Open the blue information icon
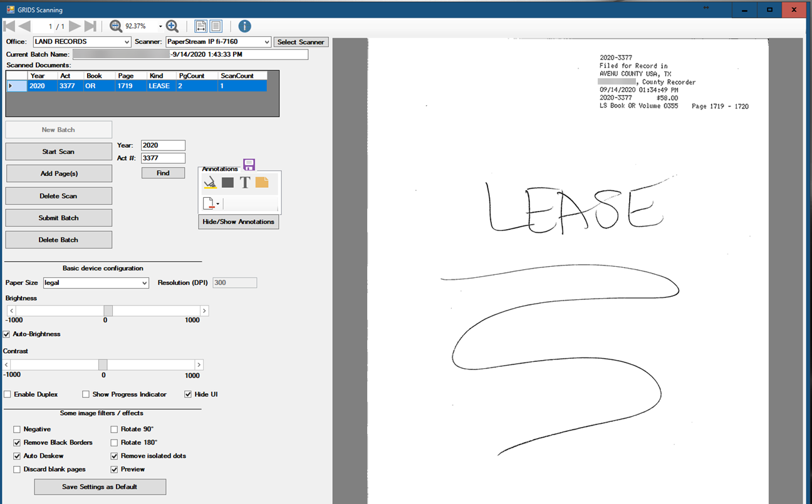Image resolution: width=812 pixels, height=504 pixels. pyautogui.click(x=245, y=26)
